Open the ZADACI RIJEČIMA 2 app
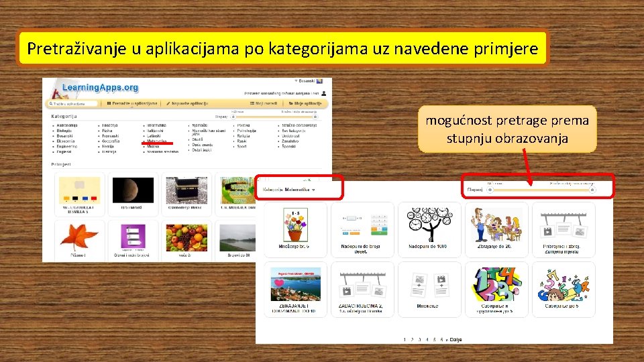The width and height of the screenshot is (644, 362). point(362,290)
